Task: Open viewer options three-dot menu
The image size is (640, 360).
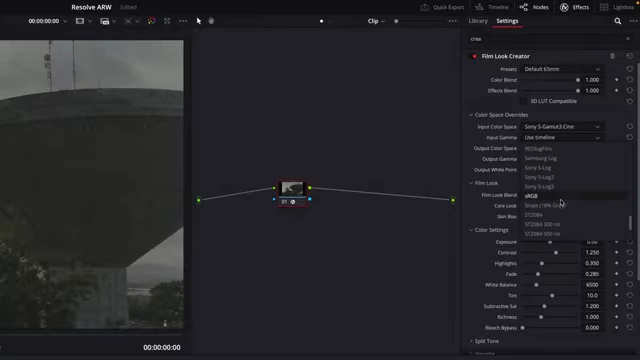Action: 182,21
